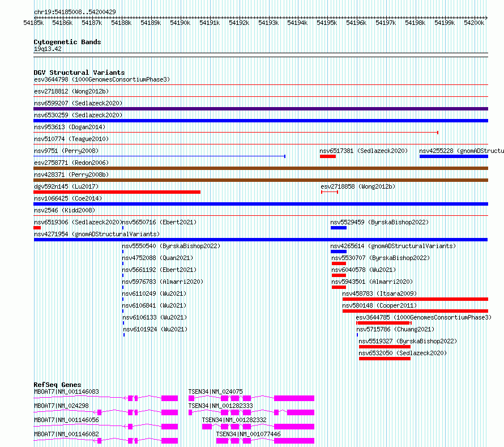Viewport: 504px width, 447px height.
Task: Click the nsv4255228 gnomAD variant blue bar
Action: coord(454,156)
